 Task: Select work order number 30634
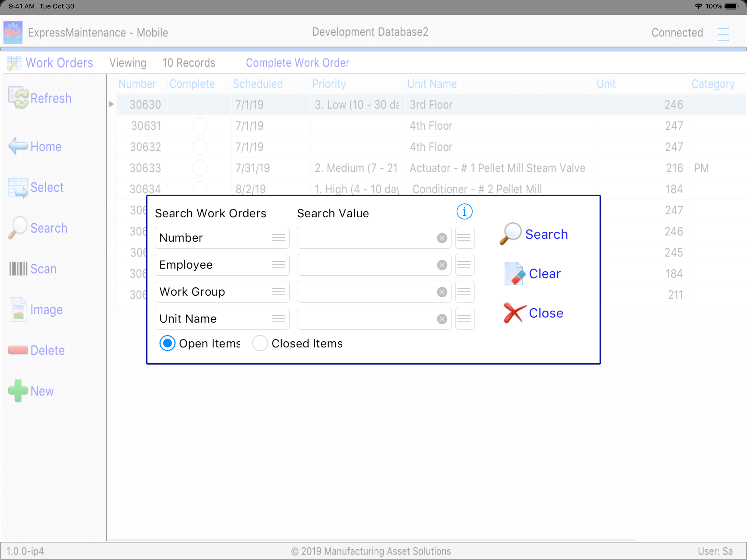[145, 189]
